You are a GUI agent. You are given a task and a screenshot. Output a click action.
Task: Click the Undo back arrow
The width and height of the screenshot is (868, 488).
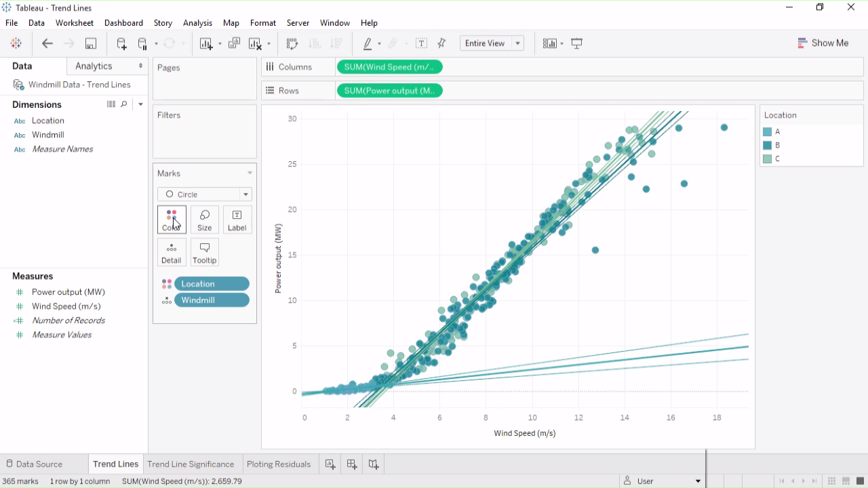point(47,43)
